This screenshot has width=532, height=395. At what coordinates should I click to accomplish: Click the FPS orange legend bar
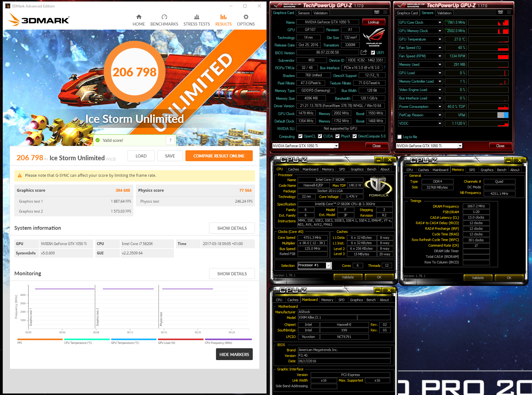(x=40, y=339)
